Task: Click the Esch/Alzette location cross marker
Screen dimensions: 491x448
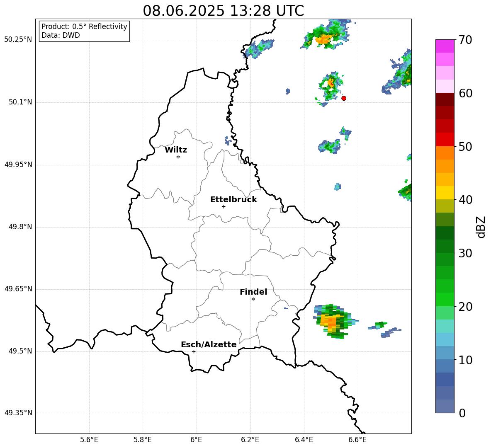Action: (x=194, y=351)
